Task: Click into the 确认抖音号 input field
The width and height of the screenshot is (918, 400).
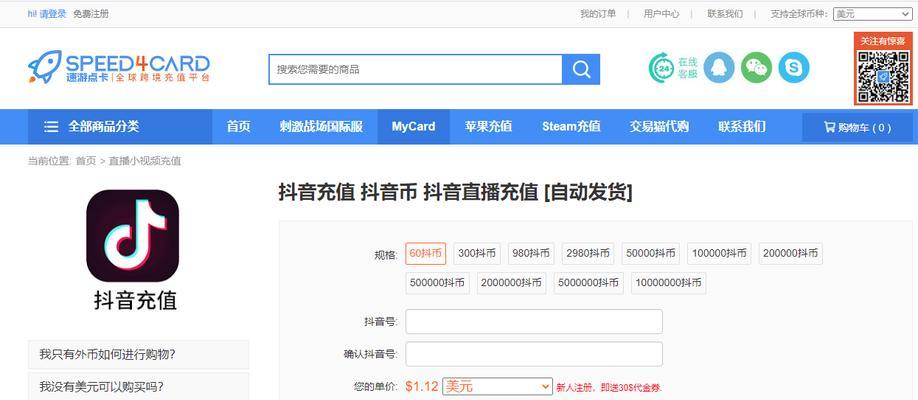Action: point(534,354)
